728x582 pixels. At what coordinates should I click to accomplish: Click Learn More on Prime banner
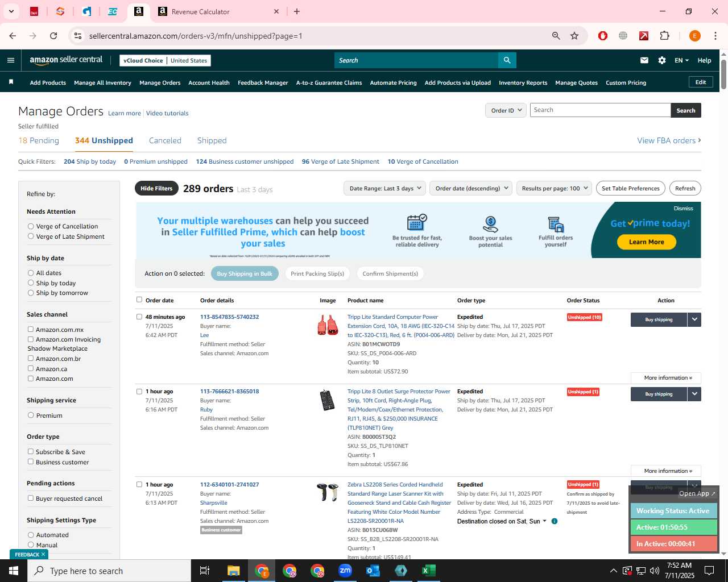point(646,242)
